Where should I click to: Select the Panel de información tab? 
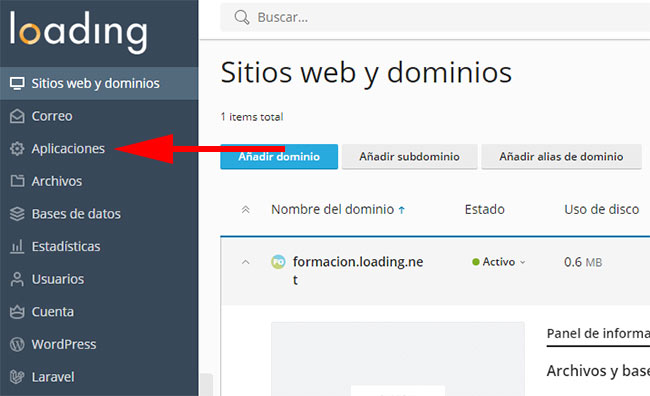[x=598, y=333]
